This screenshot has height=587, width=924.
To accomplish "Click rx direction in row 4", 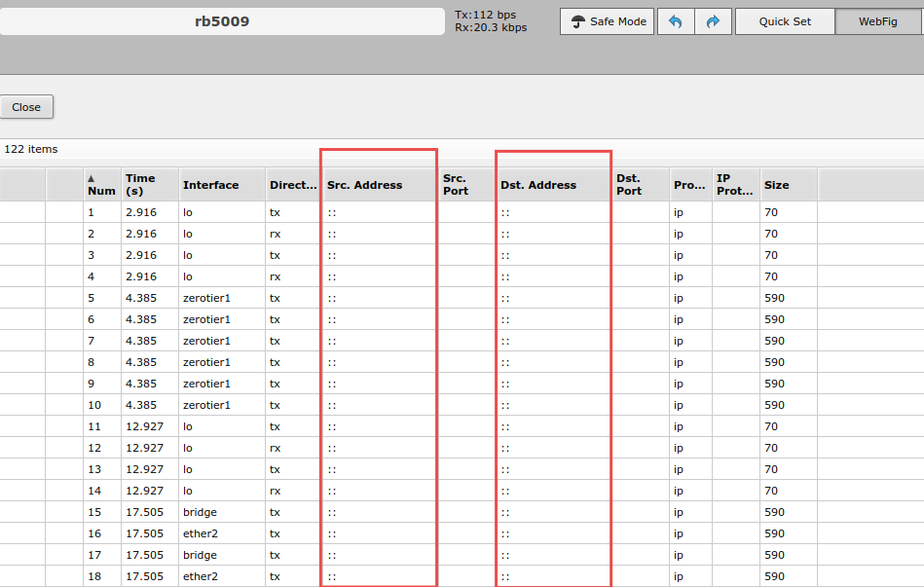I will [276, 277].
